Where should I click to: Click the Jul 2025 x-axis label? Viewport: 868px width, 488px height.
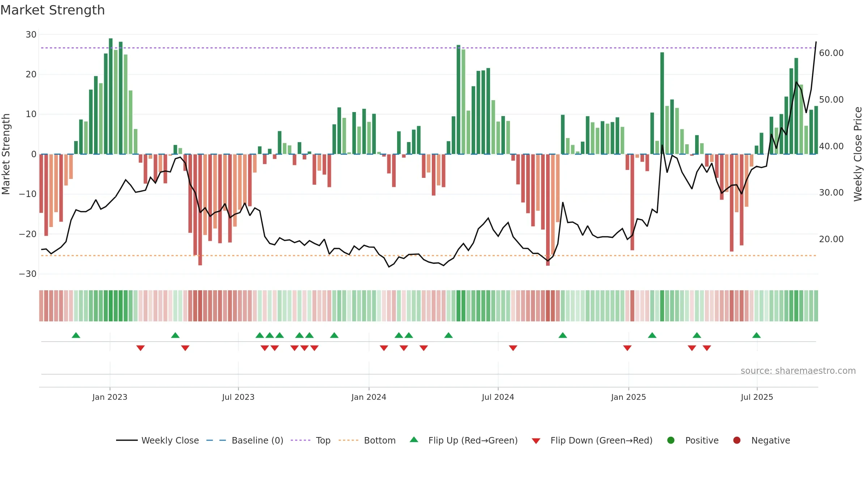pyautogui.click(x=757, y=397)
